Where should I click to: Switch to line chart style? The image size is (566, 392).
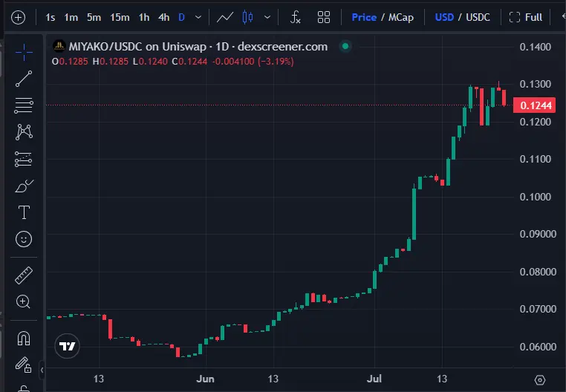coord(225,17)
